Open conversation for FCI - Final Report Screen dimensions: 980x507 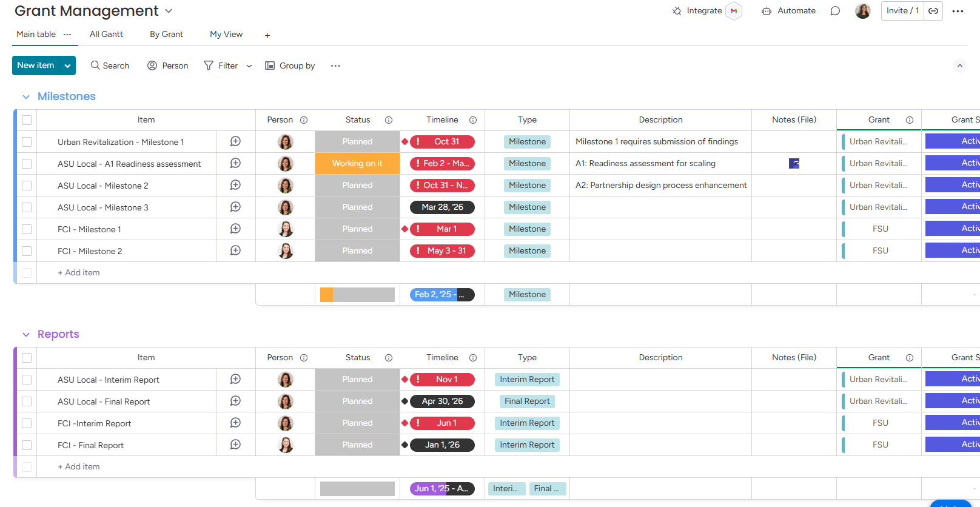[235, 445]
